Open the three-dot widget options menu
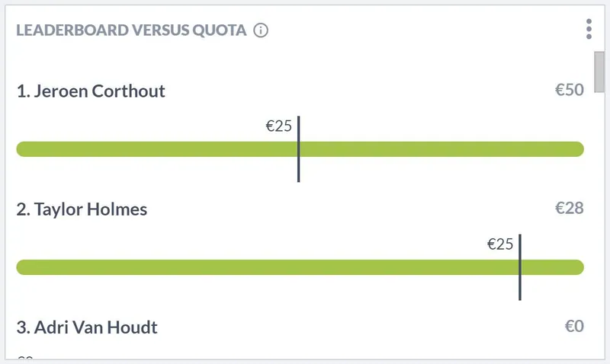 tap(589, 29)
